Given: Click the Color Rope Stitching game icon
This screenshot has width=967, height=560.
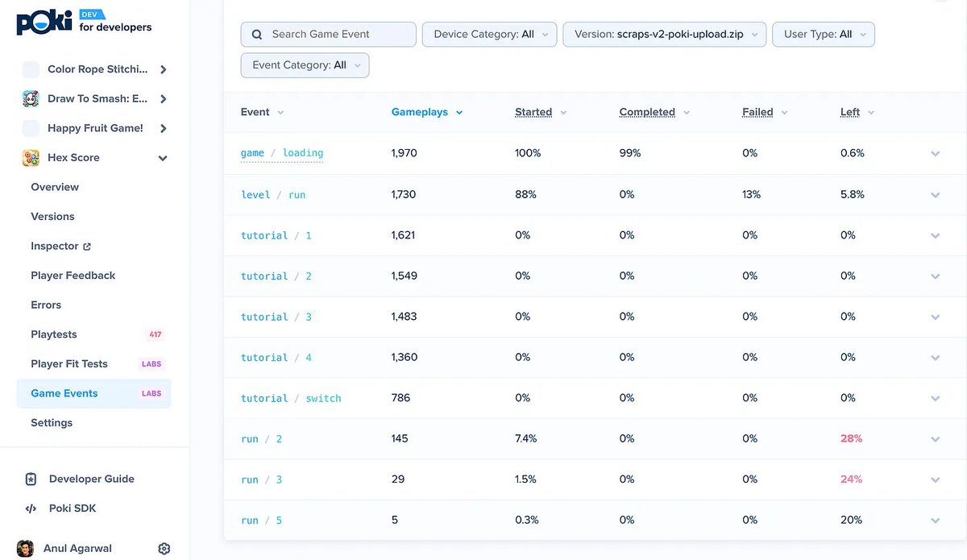Looking at the screenshot, I should [31, 69].
